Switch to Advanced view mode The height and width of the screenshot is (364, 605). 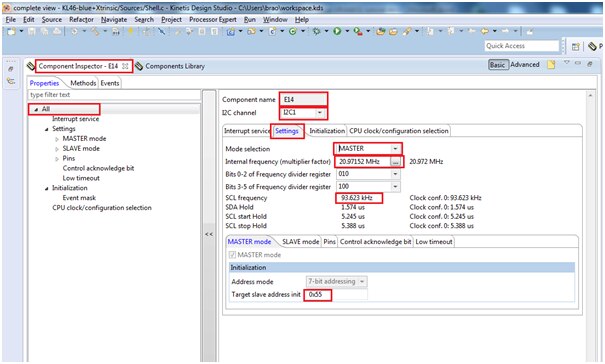pyautogui.click(x=525, y=64)
